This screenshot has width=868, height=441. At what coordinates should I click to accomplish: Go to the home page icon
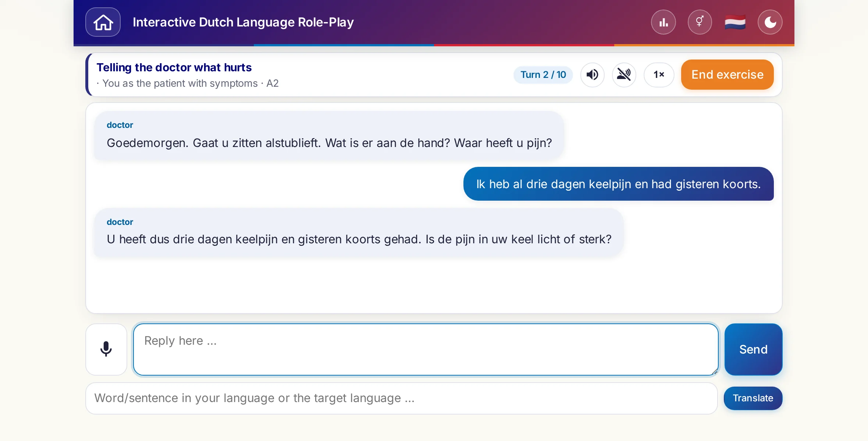[x=103, y=22]
